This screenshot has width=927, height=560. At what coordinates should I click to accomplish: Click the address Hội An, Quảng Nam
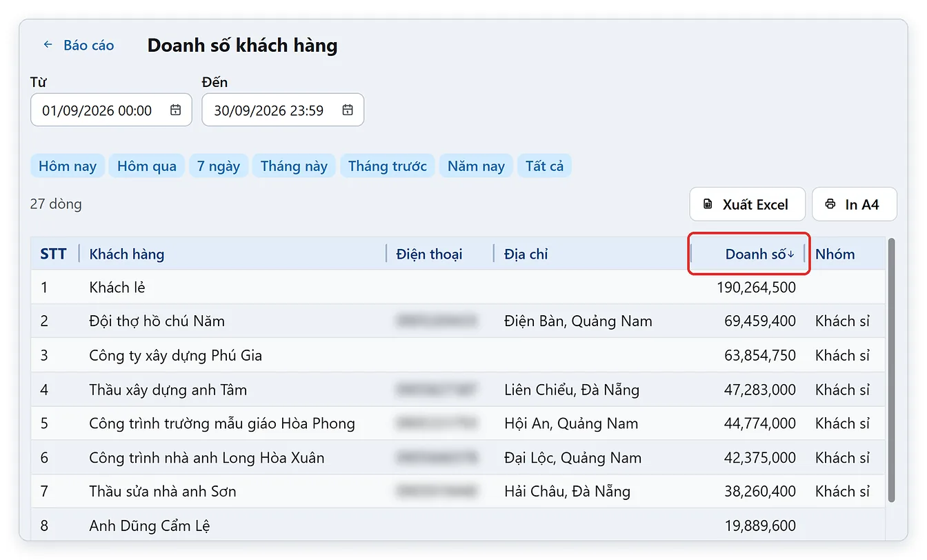point(571,423)
